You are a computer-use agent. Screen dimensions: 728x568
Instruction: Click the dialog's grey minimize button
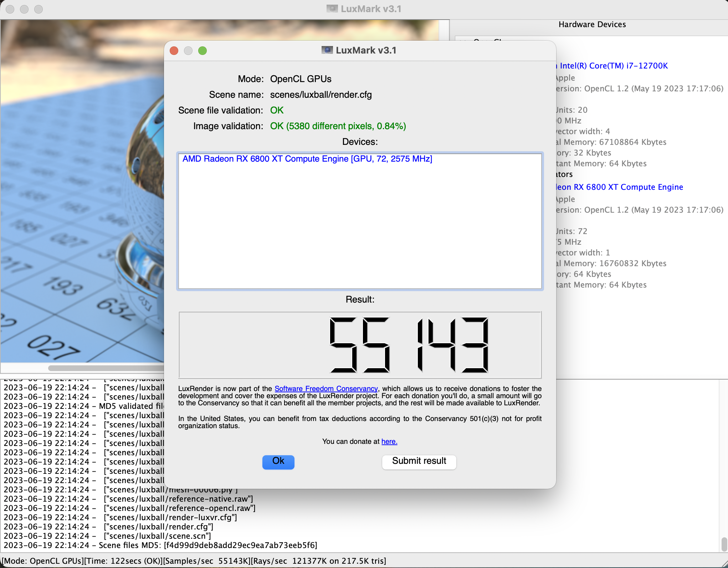[x=188, y=51]
